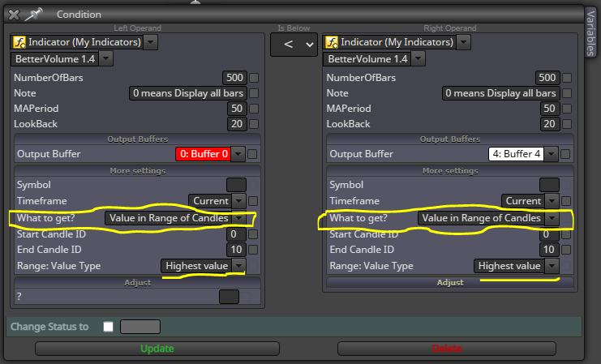The image size is (601, 364).
Task: Click right Output Buffers section header
Action: [x=450, y=139]
